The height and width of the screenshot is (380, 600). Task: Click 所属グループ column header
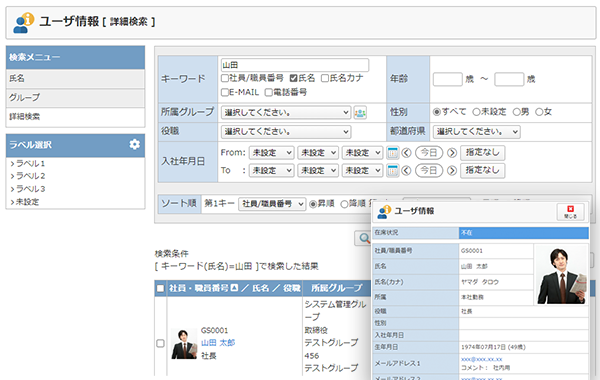click(x=337, y=288)
